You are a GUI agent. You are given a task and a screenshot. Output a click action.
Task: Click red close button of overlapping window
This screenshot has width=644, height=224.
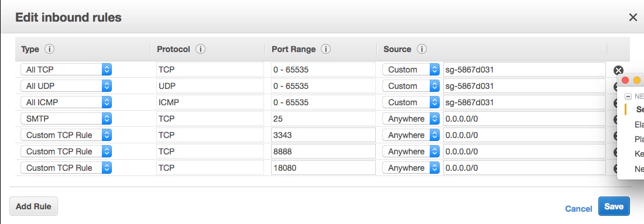(625, 80)
